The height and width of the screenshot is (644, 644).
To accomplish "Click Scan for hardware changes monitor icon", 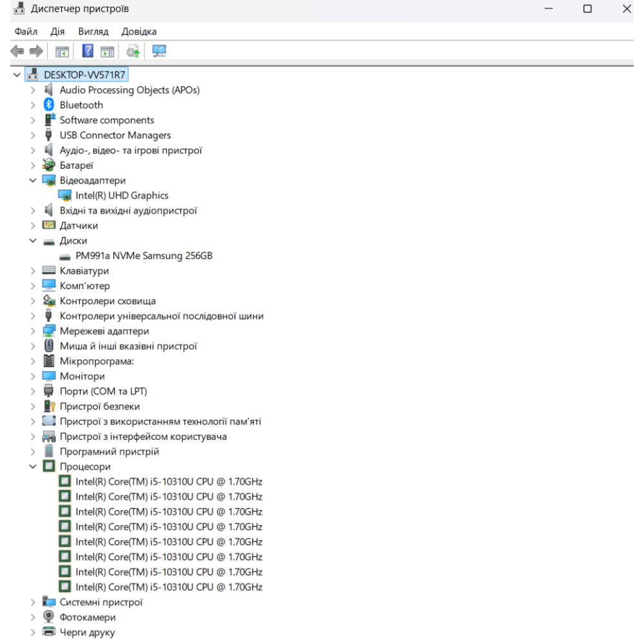I will 157,50.
